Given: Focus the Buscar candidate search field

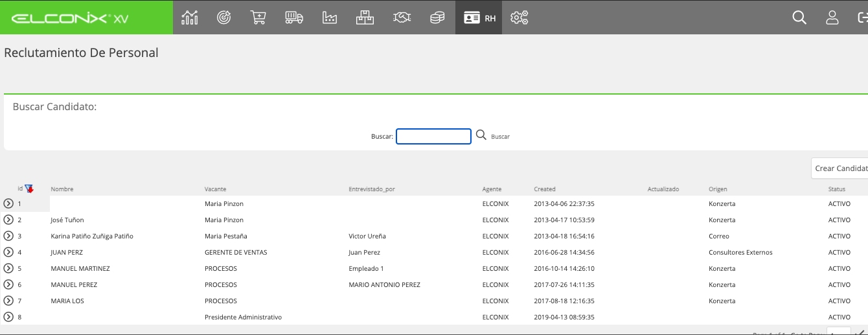Looking at the screenshot, I should [433, 136].
